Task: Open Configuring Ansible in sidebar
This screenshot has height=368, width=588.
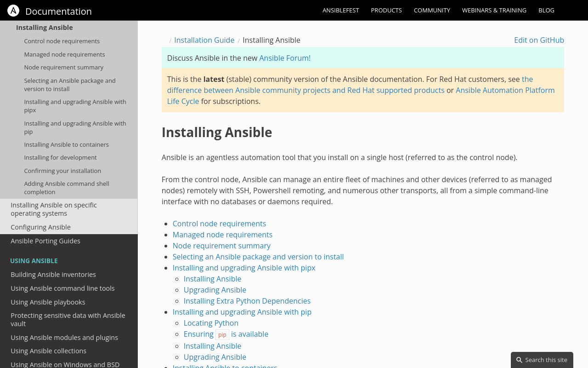Action: pyautogui.click(x=40, y=227)
